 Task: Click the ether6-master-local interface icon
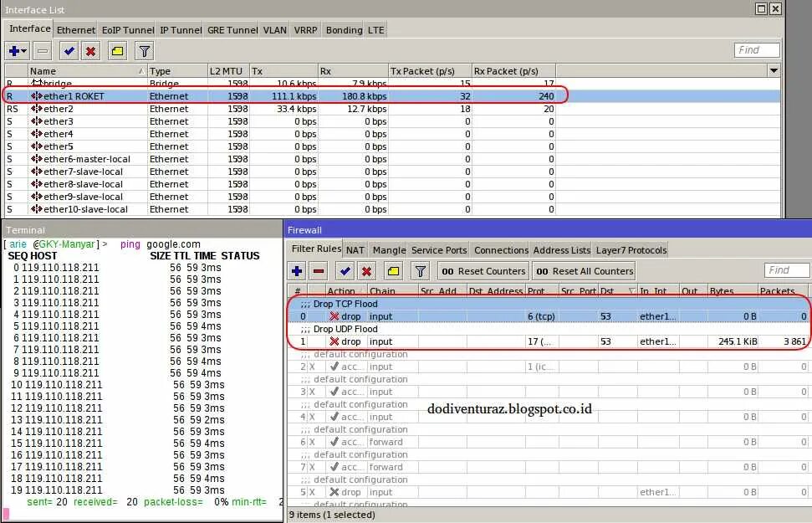pyautogui.click(x=36, y=159)
